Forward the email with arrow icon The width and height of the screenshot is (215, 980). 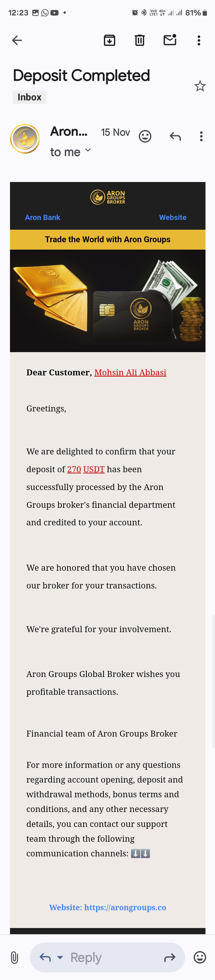tap(170, 957)
